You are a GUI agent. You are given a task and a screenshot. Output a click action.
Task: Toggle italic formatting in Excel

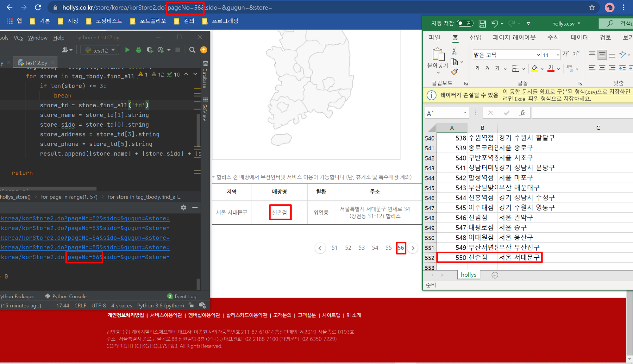[487, 68]
